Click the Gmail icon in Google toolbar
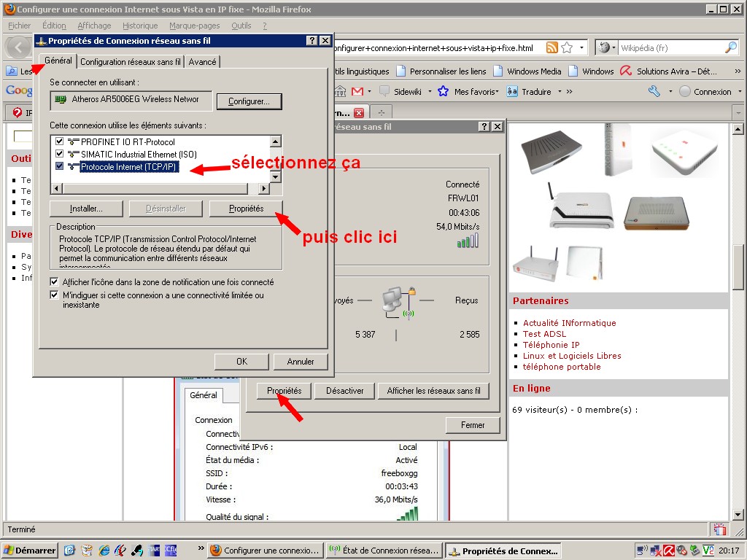The width and height of the screenshot is (747, 560). click(357, 91)
